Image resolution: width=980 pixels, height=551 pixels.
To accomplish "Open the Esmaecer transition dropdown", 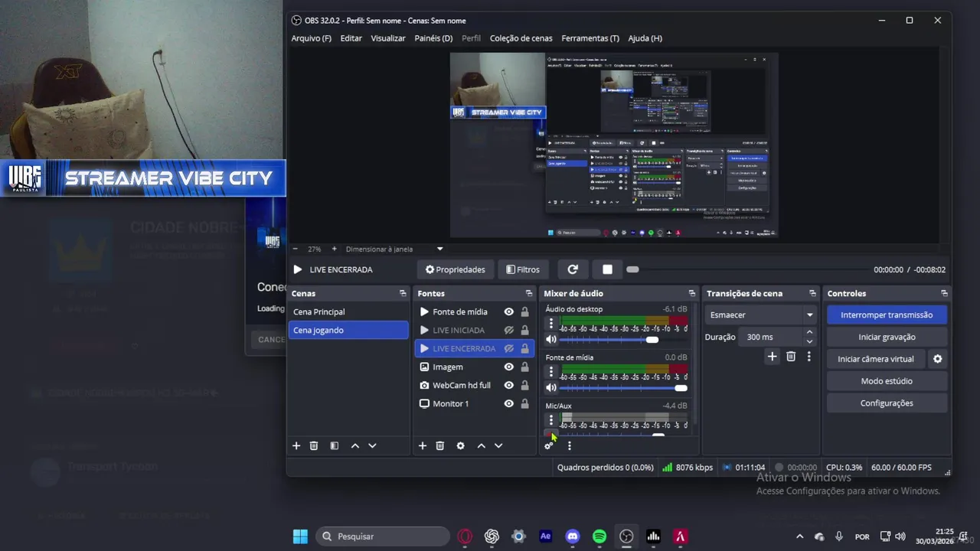I will [762, 315].
